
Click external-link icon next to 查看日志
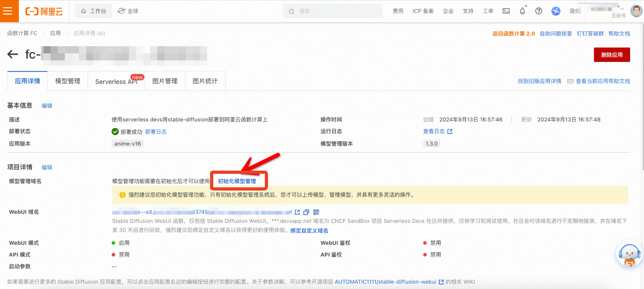pyautogui.click(x=450, y=132)
